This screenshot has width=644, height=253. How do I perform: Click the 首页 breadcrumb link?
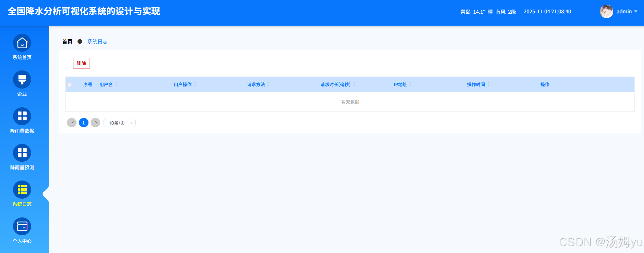(67, 42)
